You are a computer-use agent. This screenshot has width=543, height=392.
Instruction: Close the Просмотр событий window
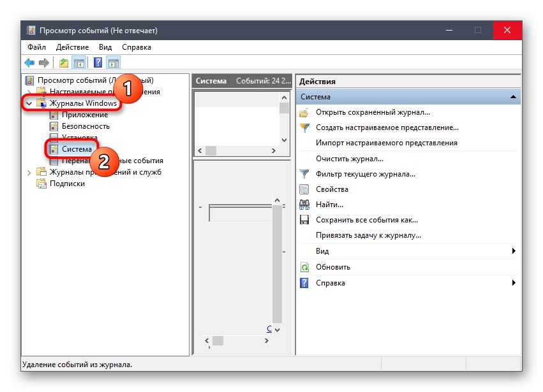click(507, 30)
